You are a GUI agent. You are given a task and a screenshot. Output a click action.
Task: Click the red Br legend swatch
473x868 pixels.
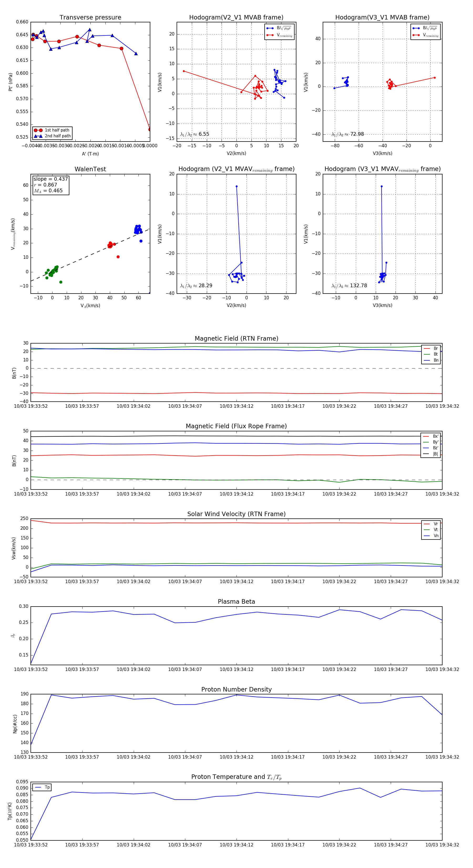[x=427, y=349]
